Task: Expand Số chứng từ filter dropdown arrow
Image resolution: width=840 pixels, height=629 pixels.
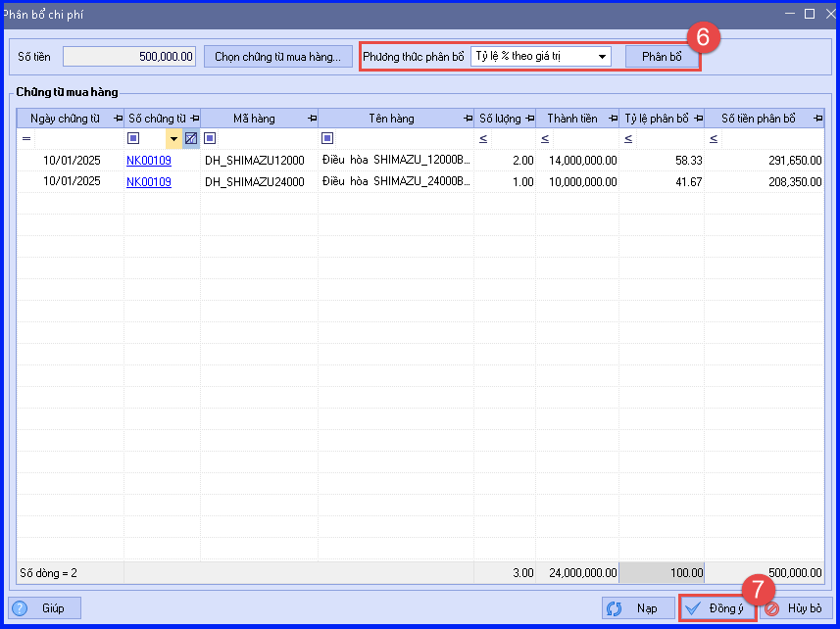Action: click(173, 139)
